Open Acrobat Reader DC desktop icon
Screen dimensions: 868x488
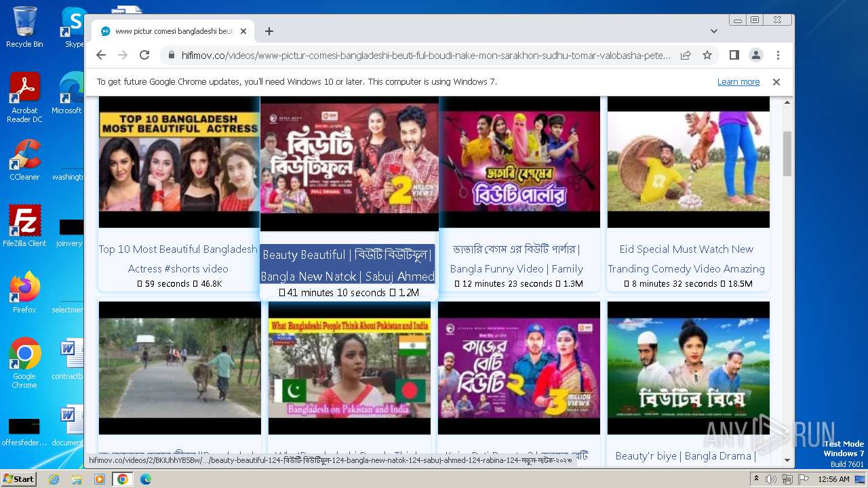point(24,98)
